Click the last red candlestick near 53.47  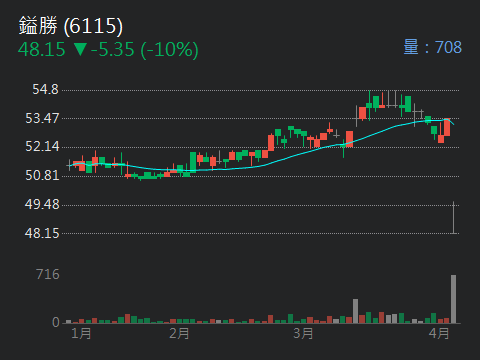click(447, 127)
